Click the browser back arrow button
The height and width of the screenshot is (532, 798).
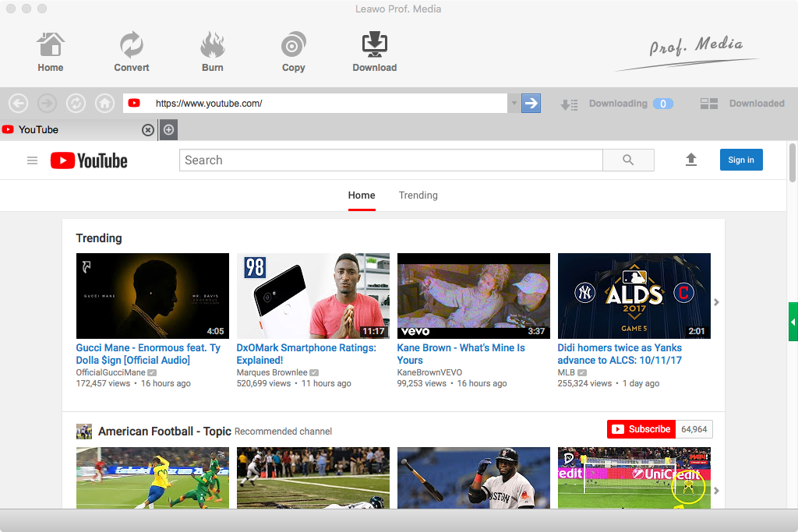(18, 103)
